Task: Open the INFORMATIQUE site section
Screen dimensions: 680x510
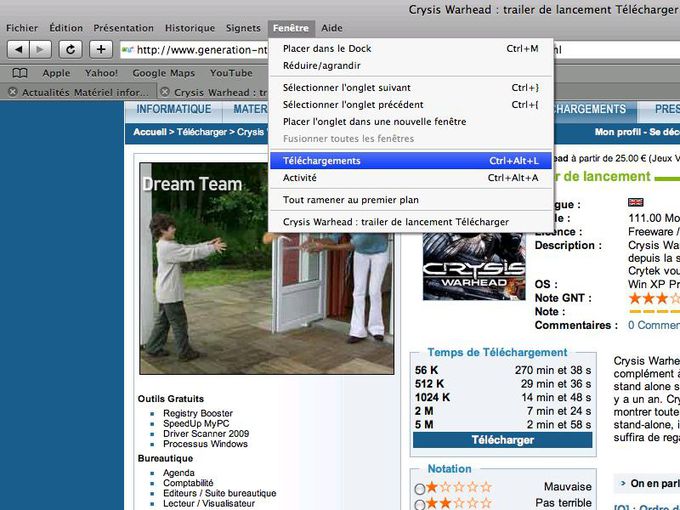Action: [174, 109]
